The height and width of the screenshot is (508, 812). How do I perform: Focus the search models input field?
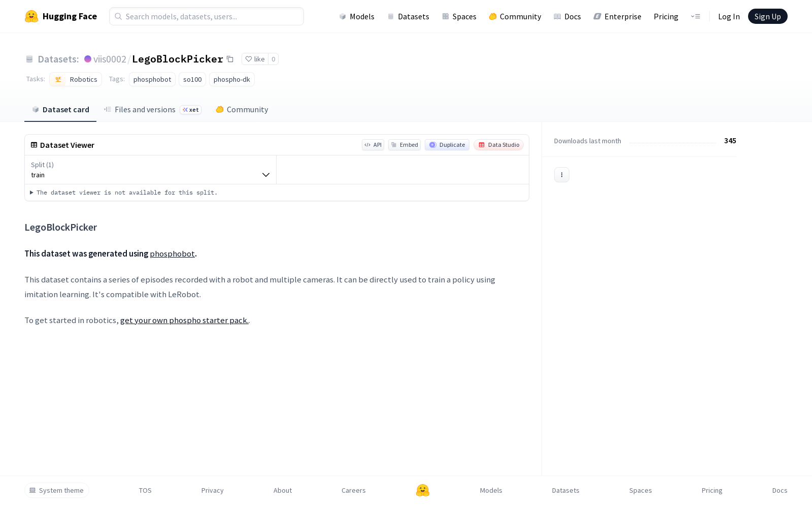click(207, 16)
